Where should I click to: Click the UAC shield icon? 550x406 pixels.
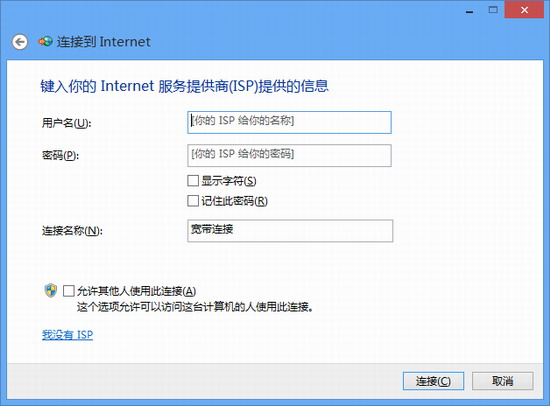click(x=51, y=291)
